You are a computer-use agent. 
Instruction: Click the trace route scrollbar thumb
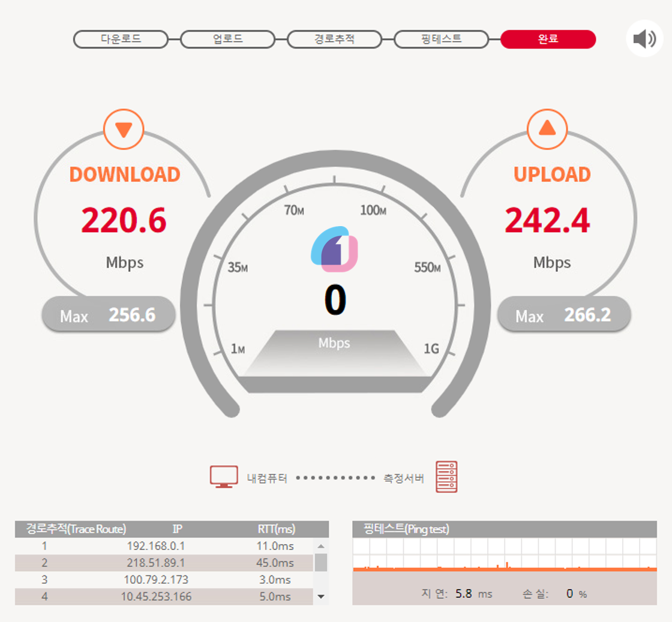click(321, 563)
